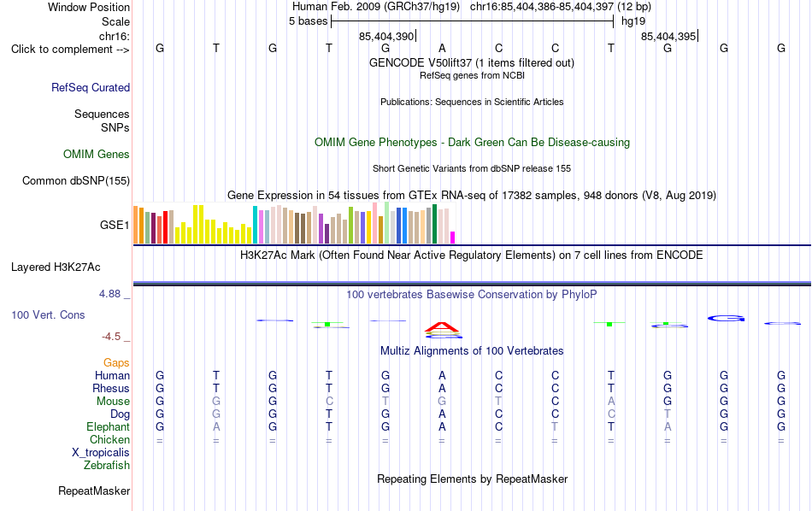Click the OMIM Gene Phenotypes title

tap(473, 143)
